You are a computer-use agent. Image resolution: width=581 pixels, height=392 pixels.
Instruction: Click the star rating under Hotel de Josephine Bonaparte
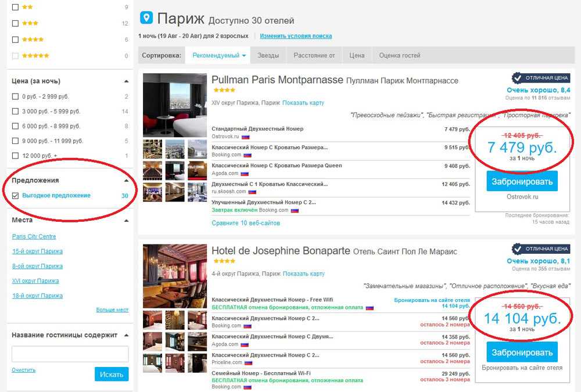point(224,261)
